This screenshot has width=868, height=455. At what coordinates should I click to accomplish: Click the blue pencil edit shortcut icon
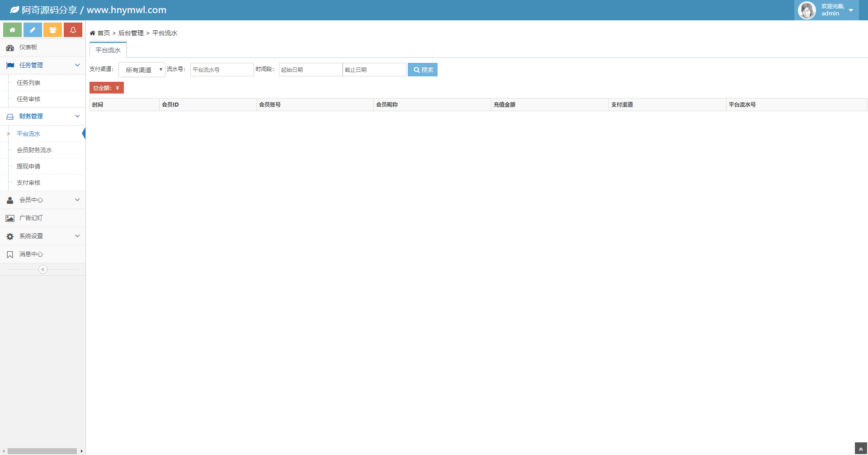(x=33, y=30)
